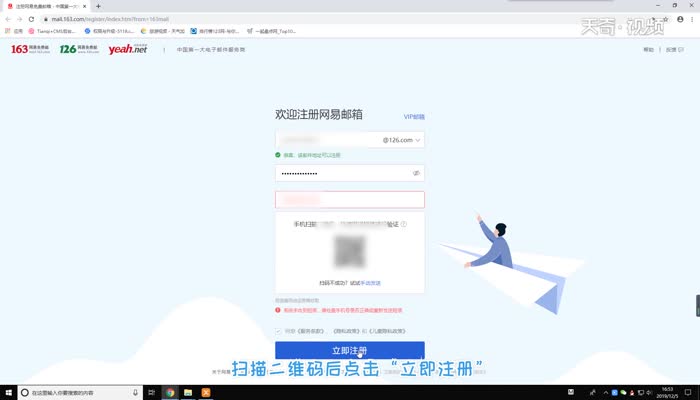
Task: Open the fourth bookmark with globe icon
Action: coord(162,31)
